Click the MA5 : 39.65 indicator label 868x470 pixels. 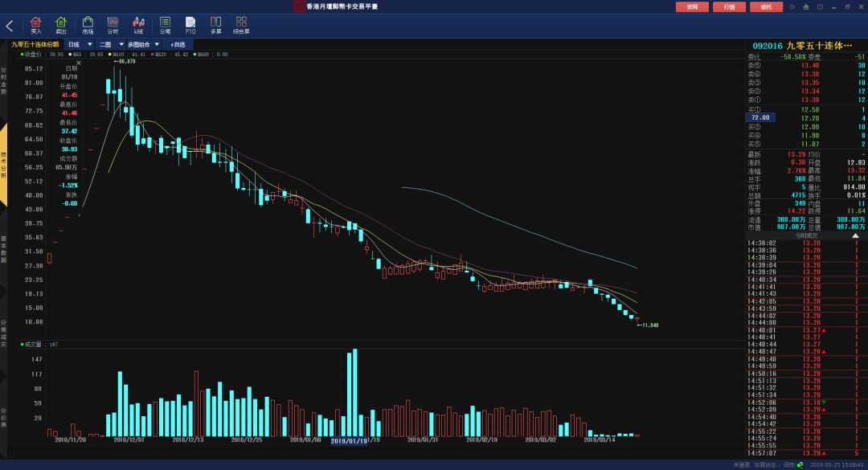tap(85, 55)
